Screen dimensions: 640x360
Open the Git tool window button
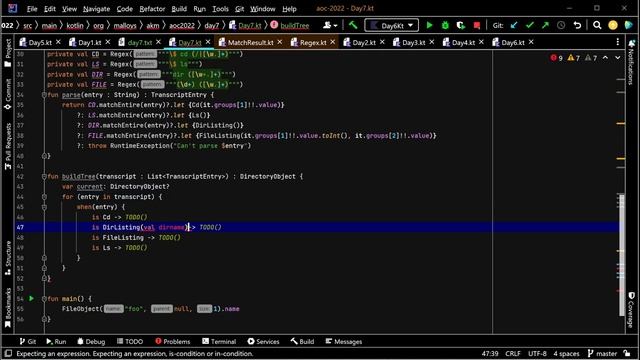coord(27,342)
